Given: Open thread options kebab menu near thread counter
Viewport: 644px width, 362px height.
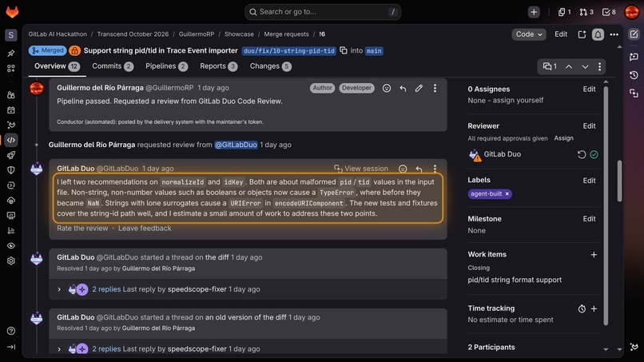Looking at the screenshot, I should tap(599, 66).
